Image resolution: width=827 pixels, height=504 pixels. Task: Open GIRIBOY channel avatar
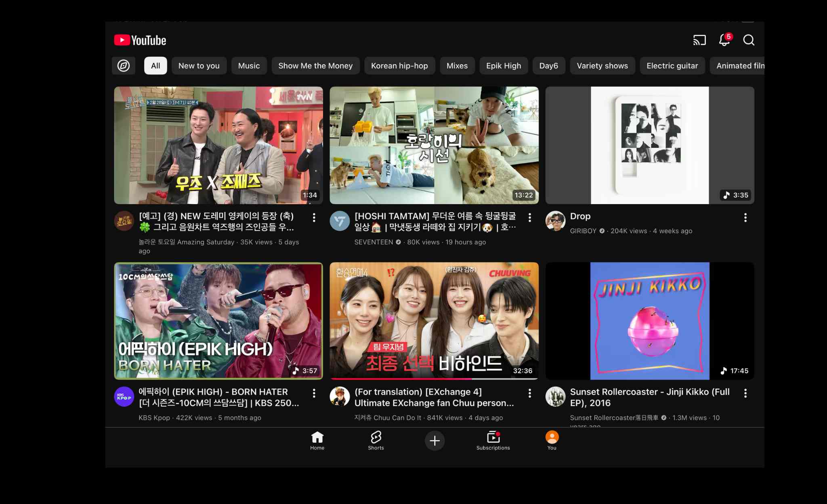(x=555, y=221)
